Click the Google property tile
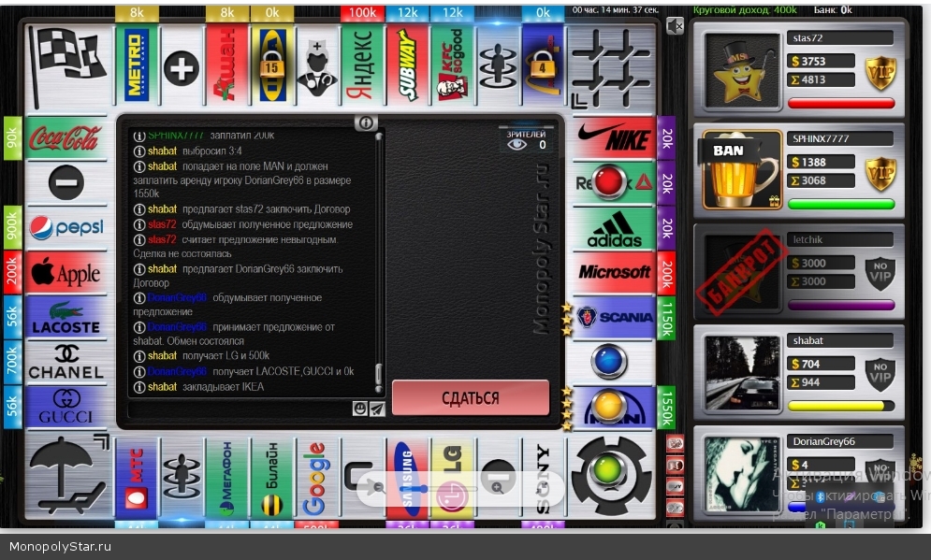Image resolution: width=931 pixels, height=560 pixels. [314, 477]
